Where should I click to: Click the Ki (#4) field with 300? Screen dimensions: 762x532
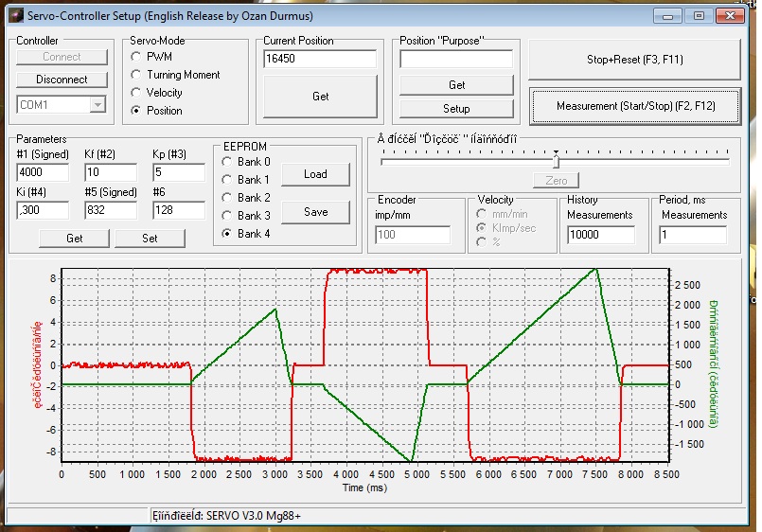(x=43, y=210)
